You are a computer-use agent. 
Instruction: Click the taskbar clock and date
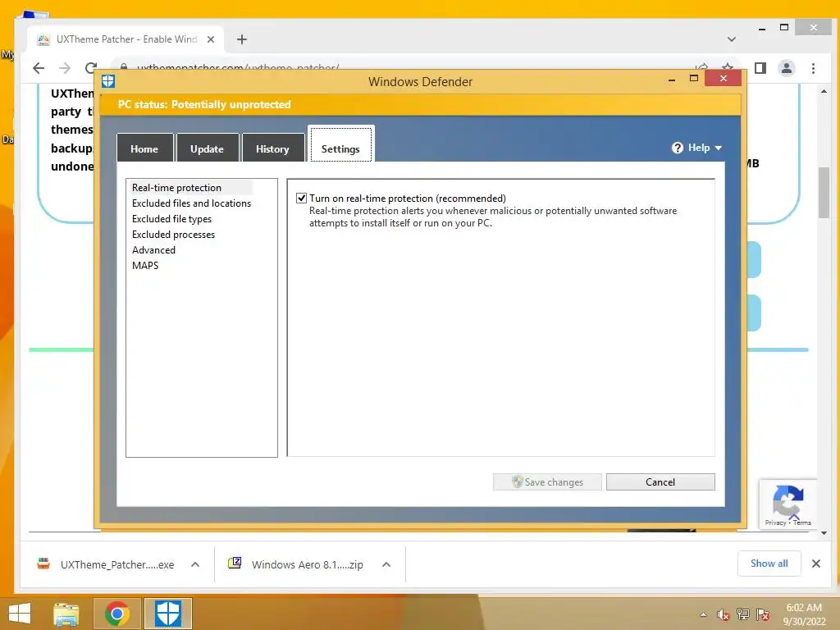tap(804, 614)
